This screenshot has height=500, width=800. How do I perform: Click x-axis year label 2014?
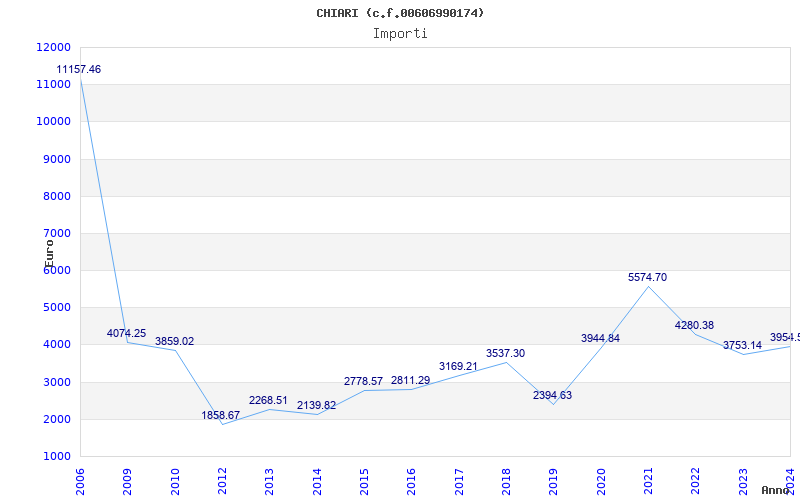tap(317, 482)
